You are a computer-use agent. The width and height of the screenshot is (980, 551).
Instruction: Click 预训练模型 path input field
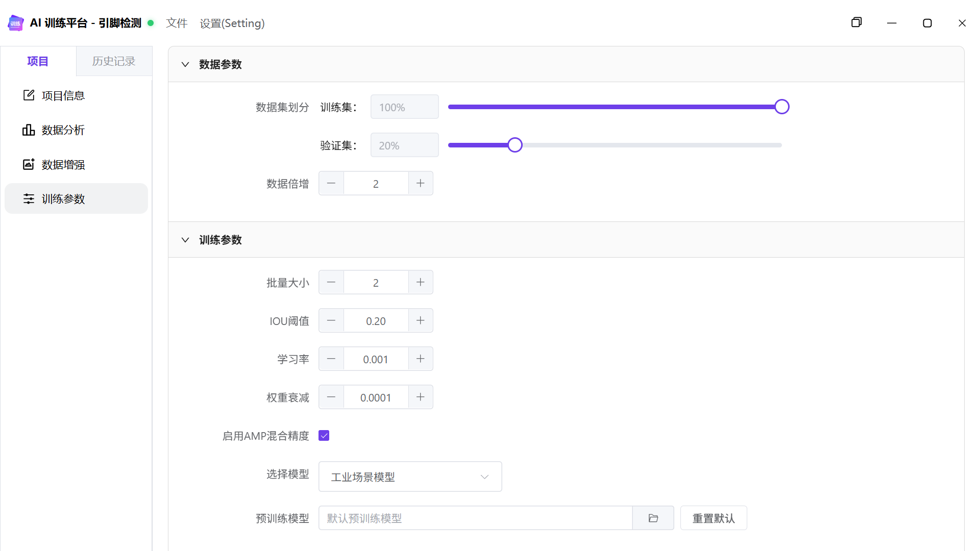pyautogui.click(x=476, y=518)
